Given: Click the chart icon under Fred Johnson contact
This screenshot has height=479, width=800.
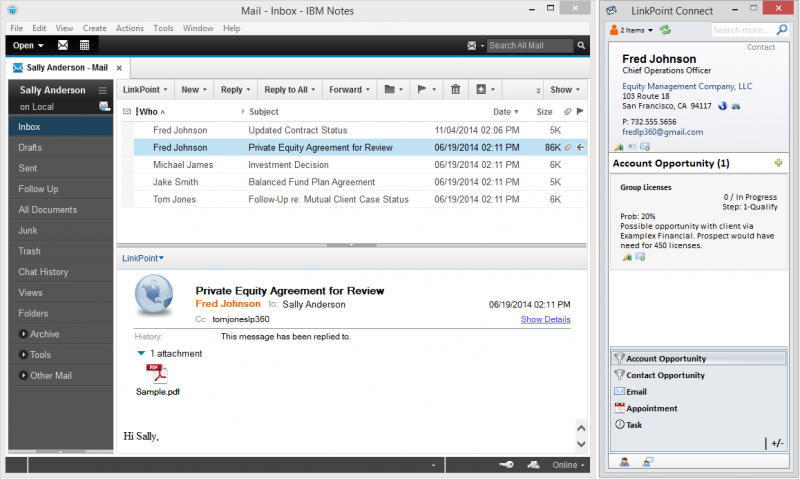Looking at the screenshot, I should click(x=619, y=147).
